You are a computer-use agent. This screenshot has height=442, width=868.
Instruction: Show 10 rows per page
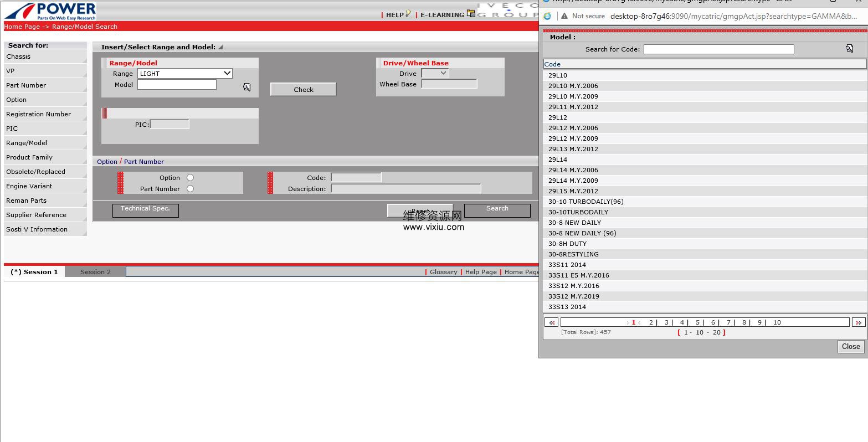700,332
